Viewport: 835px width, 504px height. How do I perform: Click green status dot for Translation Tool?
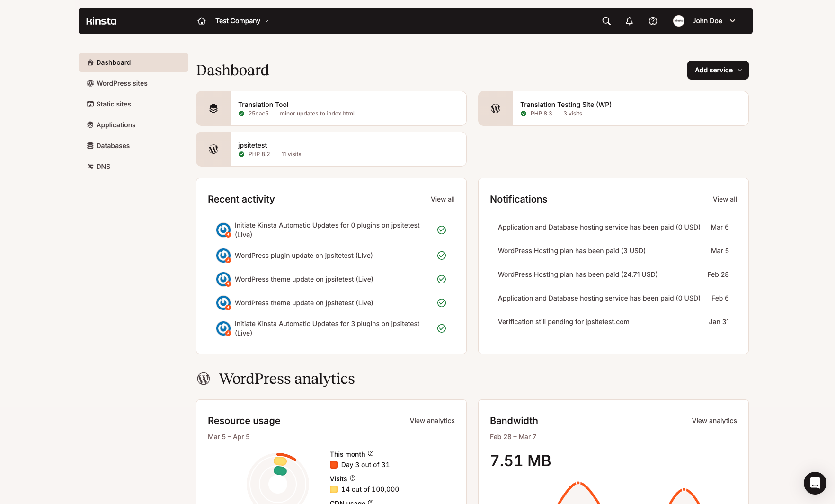coord(241,114)
